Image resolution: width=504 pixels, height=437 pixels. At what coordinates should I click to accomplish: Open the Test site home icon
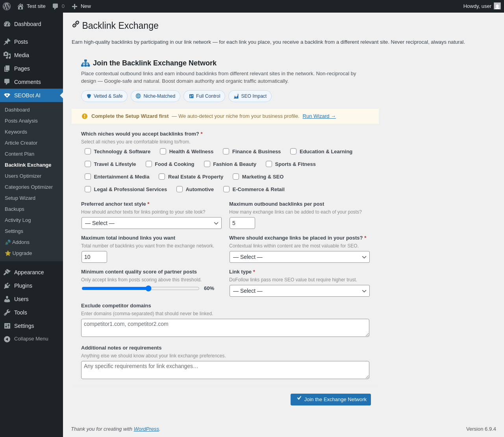tap(20, 6)
